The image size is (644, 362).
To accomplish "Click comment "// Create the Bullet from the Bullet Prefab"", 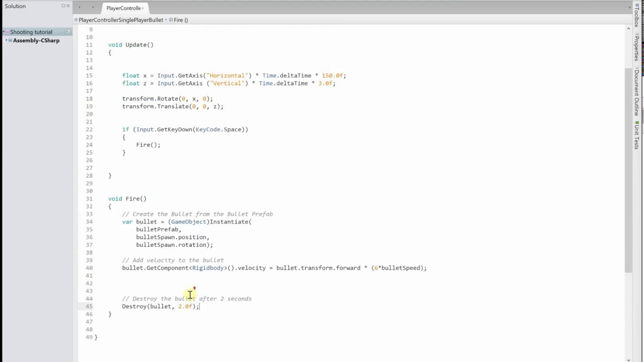I will tap(197, 214).
